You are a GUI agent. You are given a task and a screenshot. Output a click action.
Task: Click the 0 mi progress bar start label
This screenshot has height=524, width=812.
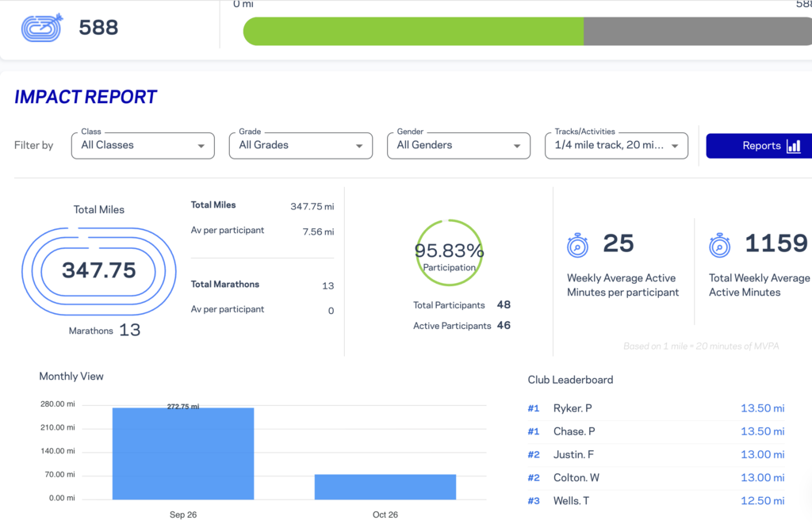point(243,4)
